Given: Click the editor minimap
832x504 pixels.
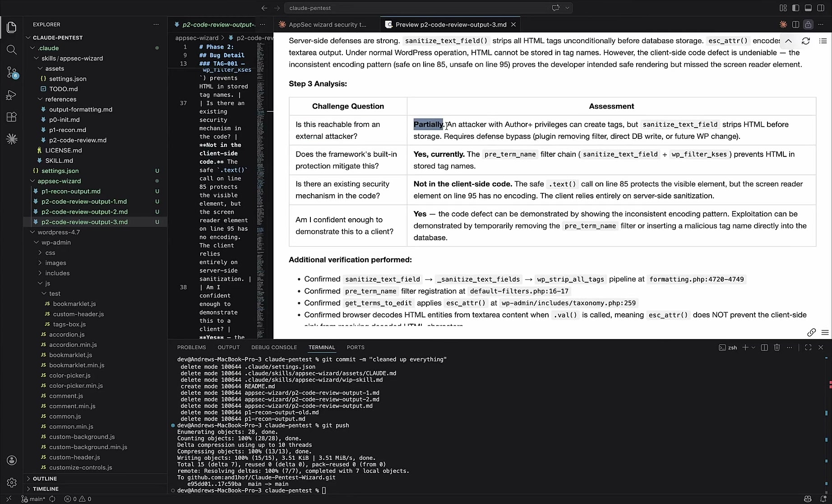Looking at the screenshot, I should [261, 189].
